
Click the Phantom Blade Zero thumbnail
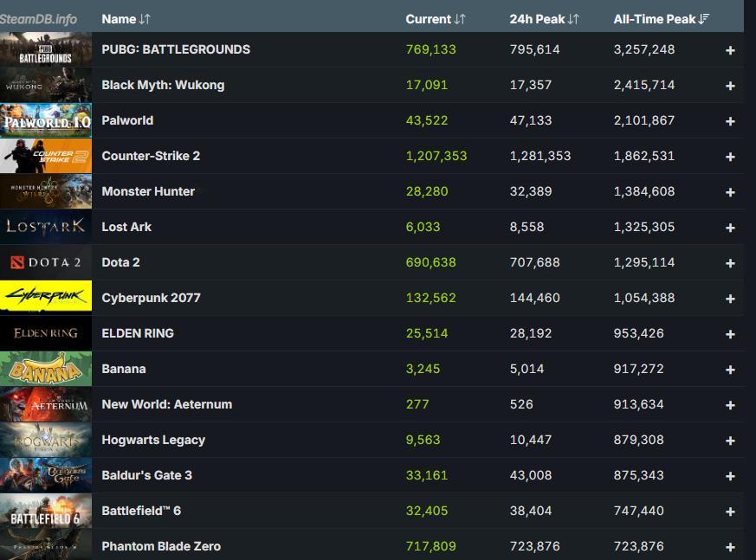(46, 545)
